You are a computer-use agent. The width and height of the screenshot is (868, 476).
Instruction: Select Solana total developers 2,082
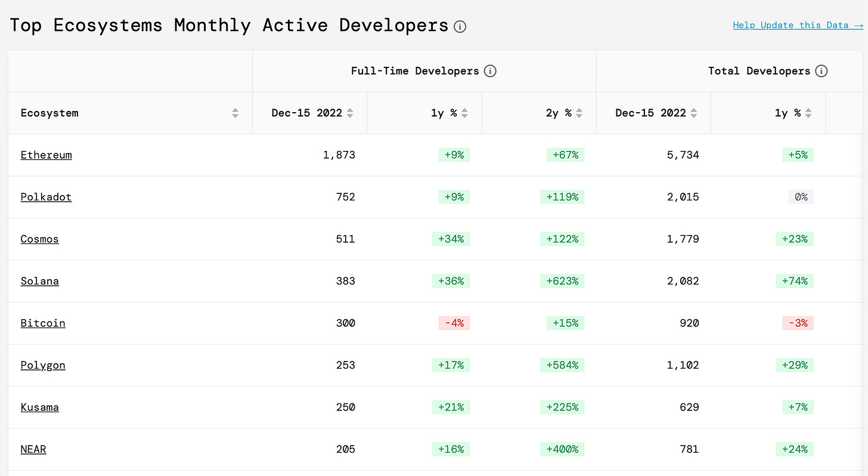[683, 281]
